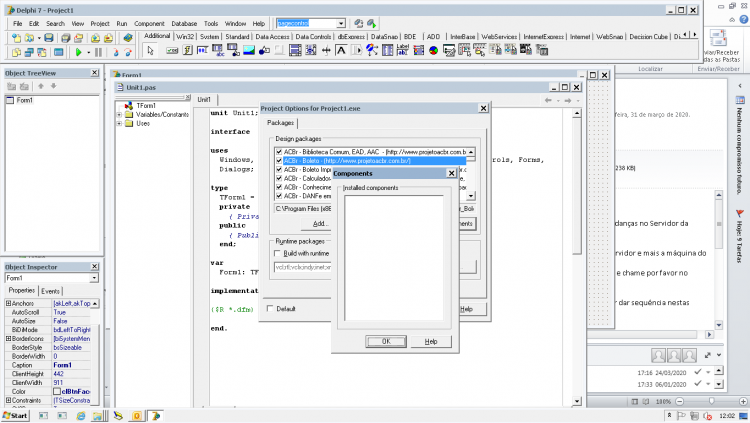Expand the BorderIcons property
Image resolution: width=750 pixels, height=423 pixels.
click(8, 339)
